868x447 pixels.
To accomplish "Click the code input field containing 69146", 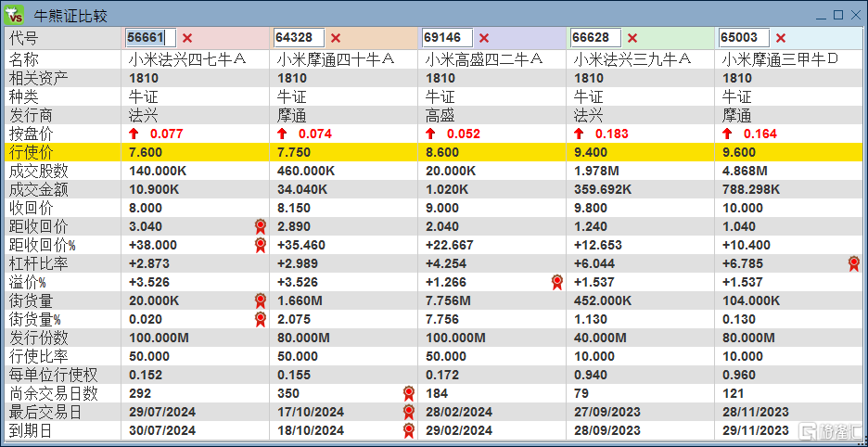I will coord(447,38).
